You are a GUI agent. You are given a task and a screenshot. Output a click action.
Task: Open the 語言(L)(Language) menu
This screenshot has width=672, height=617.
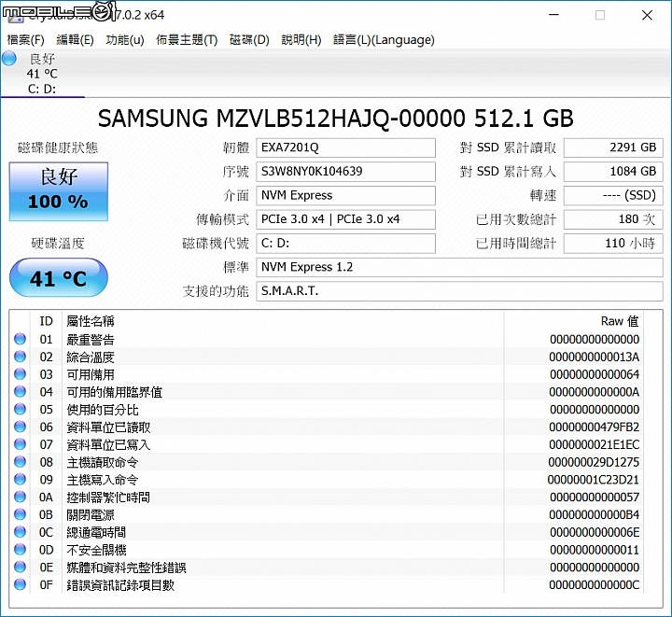pos(384,40)
